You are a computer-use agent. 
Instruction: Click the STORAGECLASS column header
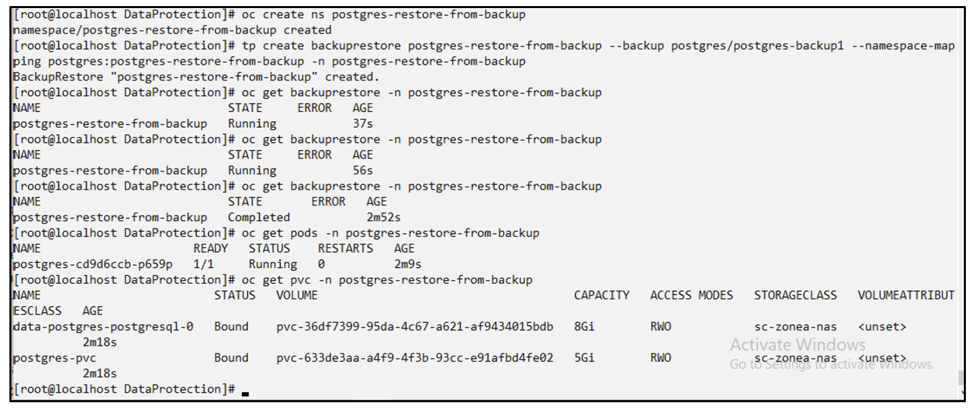(795, 295)
